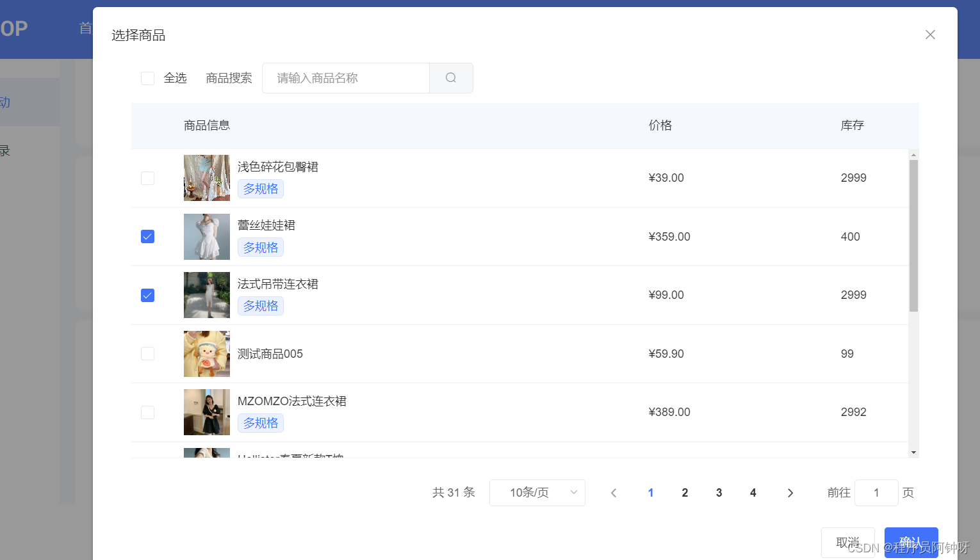
Task: Click the 多规格 tag under 蕾丝娃娃裙
Action: pos(261,248)
